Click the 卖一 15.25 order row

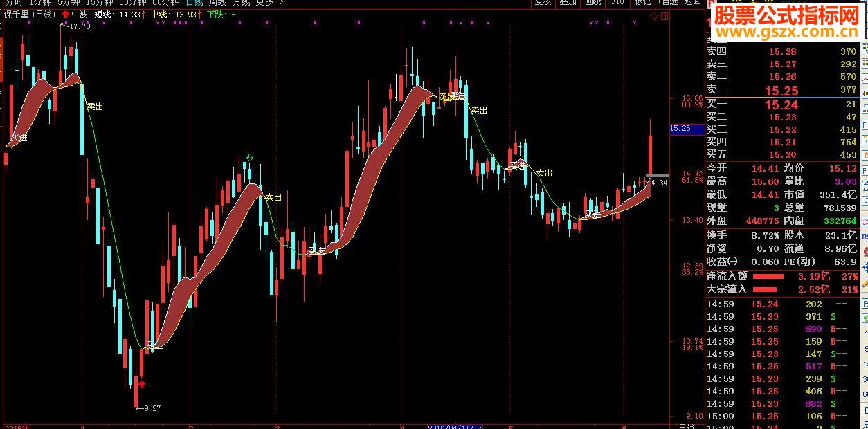point(781,91)
